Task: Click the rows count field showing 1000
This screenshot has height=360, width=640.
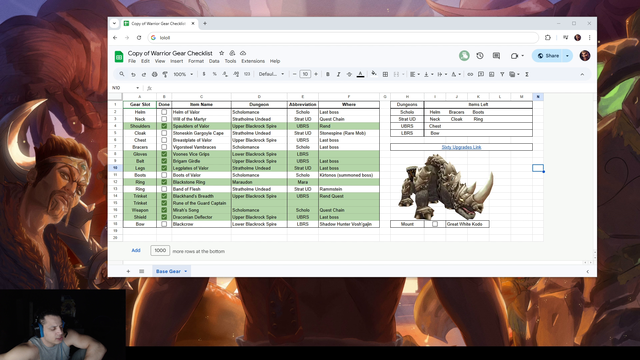Action: (x=160, y=250)
